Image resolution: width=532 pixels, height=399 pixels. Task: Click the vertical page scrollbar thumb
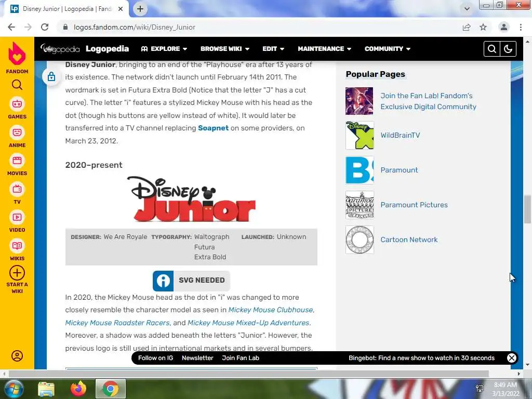pyautogui.click(x=527, y=209)
